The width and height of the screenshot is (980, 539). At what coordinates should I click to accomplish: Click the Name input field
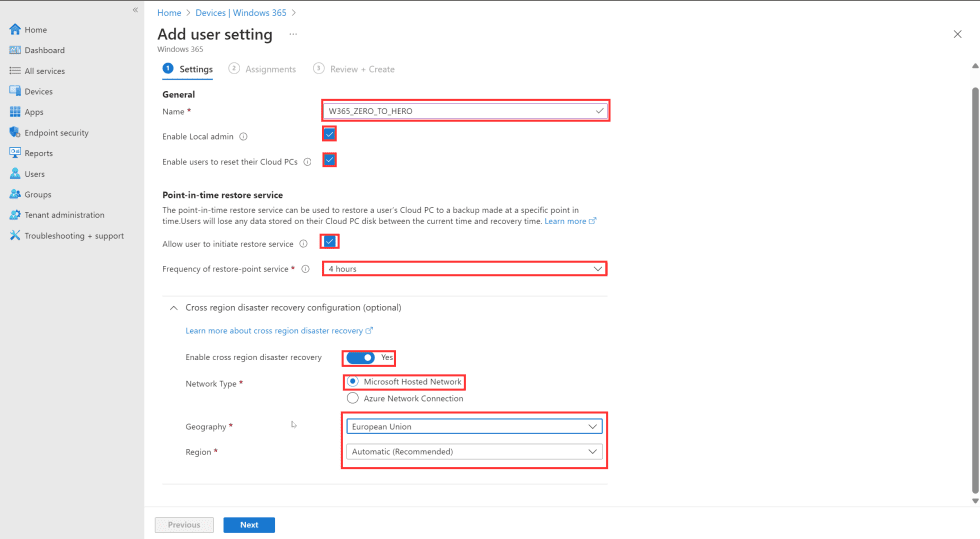point(464,111)
